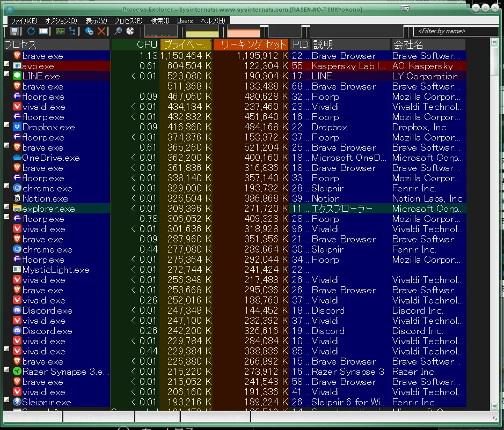The width and height of the screenshot is (504, 430).
Task: Click the Dropbox.exe process icon
Action: [17, 127]
